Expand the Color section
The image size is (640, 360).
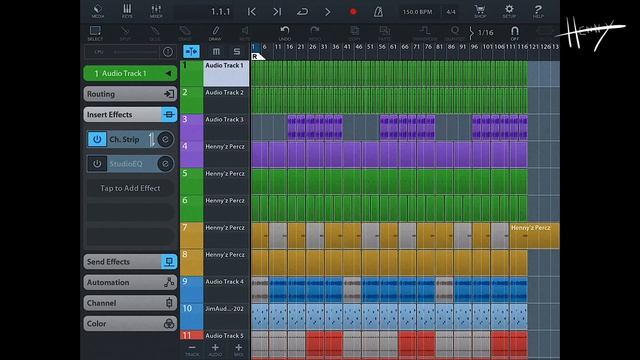tap(130, 324)
